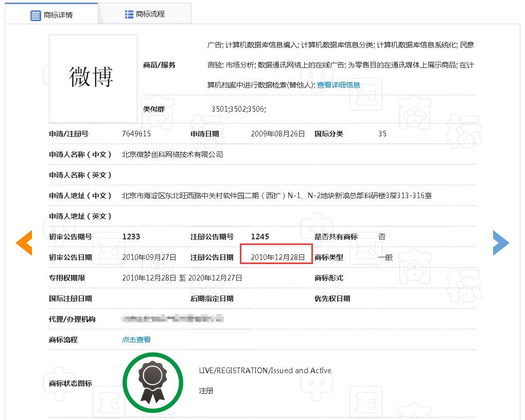Click the application date 2009年08月26日
The width and height of the screenshot is (525, 420).
point(278,134)
